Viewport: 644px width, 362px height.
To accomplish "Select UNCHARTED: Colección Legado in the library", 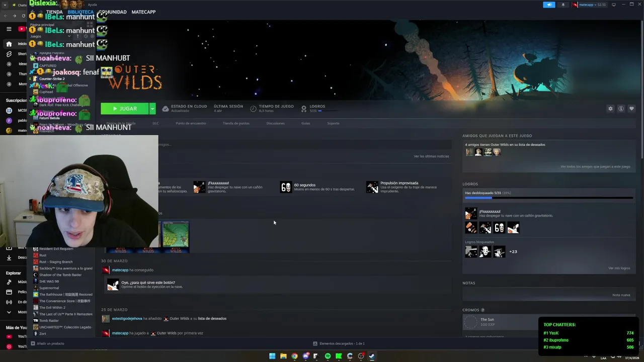I will coord(65,327).
